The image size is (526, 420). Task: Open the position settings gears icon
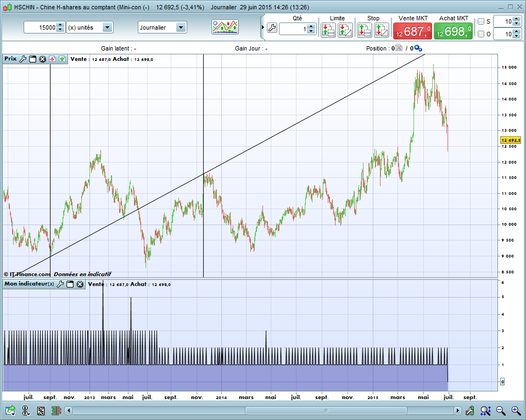click(x=418, y=48)
